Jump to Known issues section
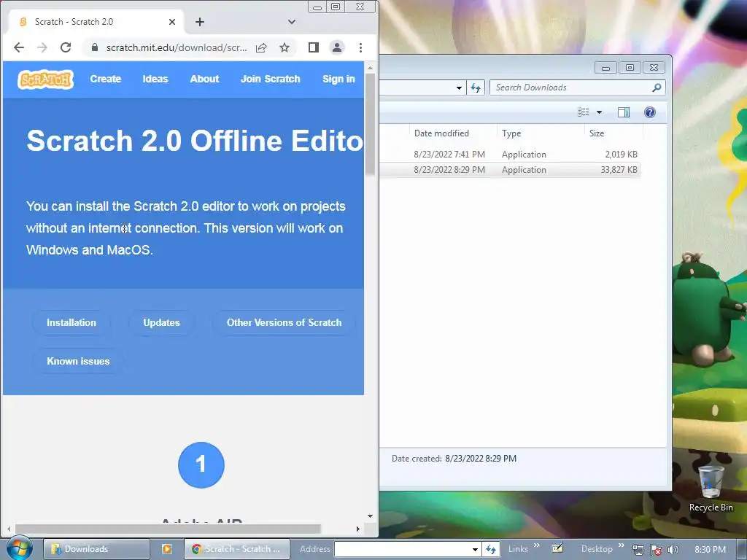Viewport: 747px width, 560px height. click(x=78, y=362)
